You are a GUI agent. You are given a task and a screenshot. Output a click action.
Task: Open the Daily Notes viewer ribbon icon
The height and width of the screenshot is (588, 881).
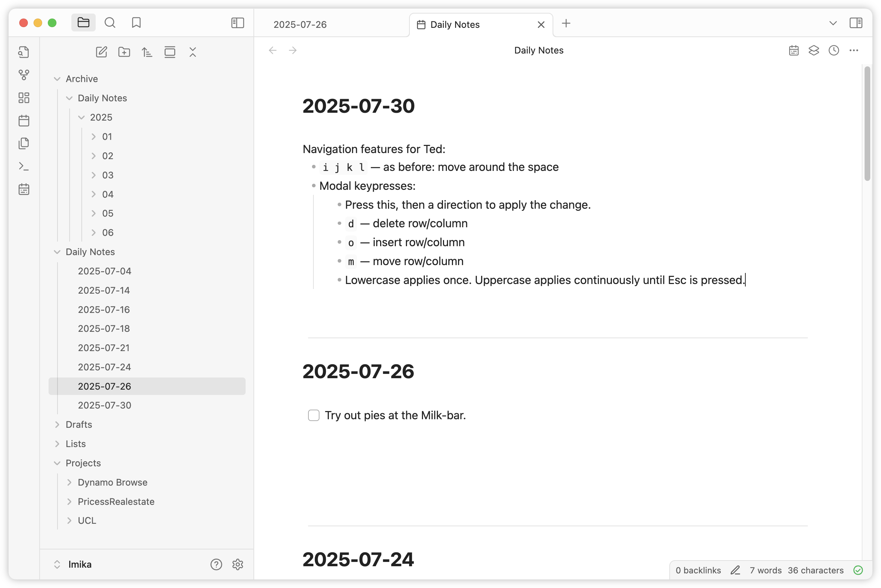coord(24,189)
